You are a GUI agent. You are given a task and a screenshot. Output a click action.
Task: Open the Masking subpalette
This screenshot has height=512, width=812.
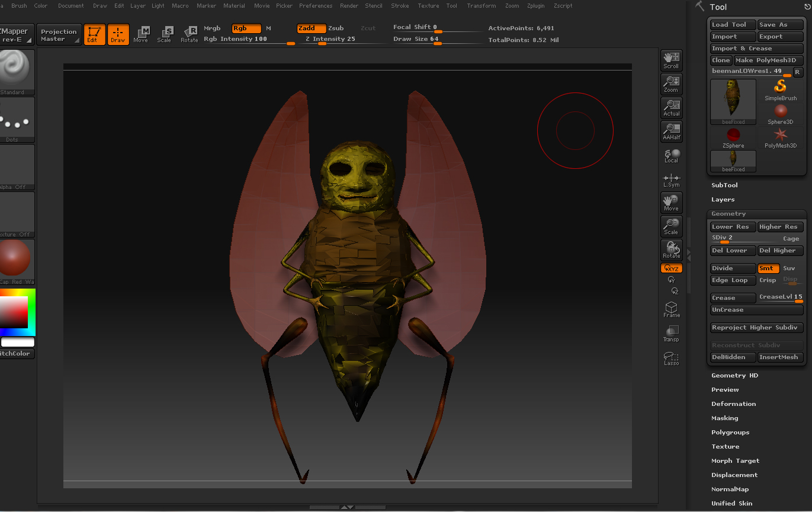(x=724, y=418)
